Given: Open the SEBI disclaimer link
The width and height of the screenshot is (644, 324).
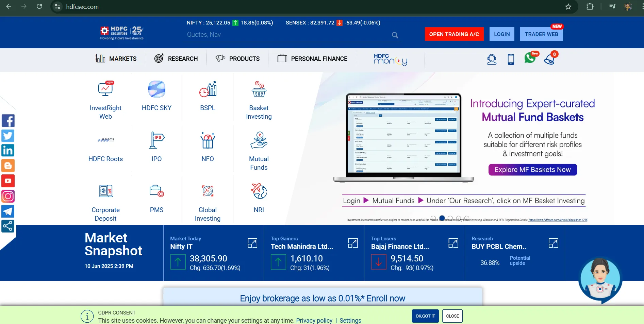Looking at the screenshot, I should point(558,220).
